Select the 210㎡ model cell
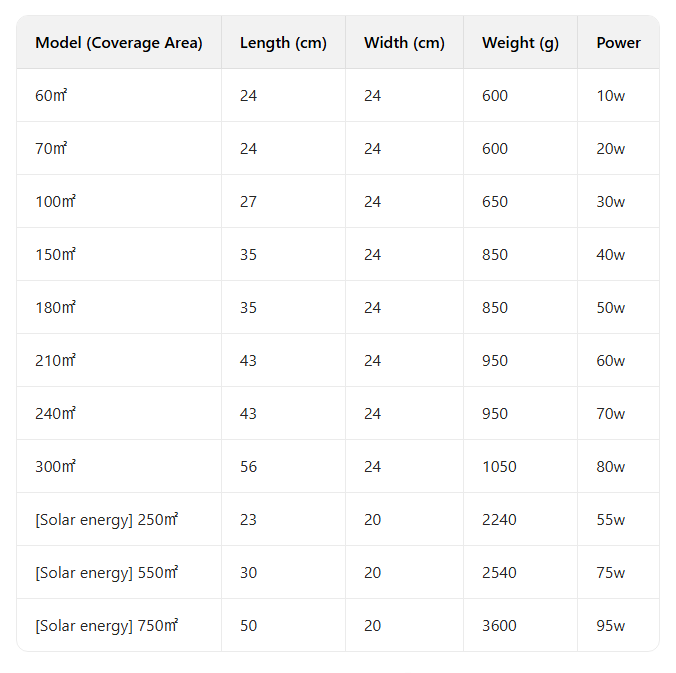The height and width of the screenshot is (673, 676). [x=55, y=361]
